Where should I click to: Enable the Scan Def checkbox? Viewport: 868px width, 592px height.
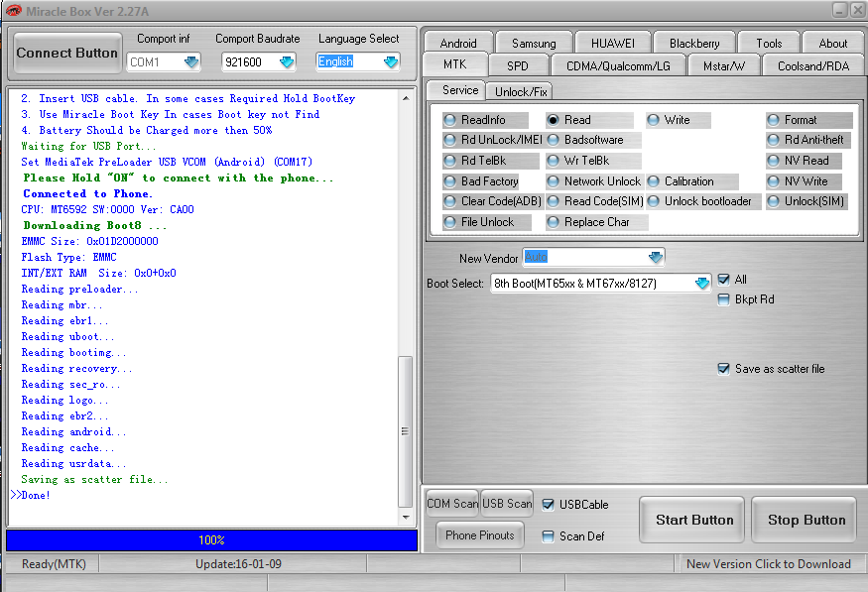[548, 536]
